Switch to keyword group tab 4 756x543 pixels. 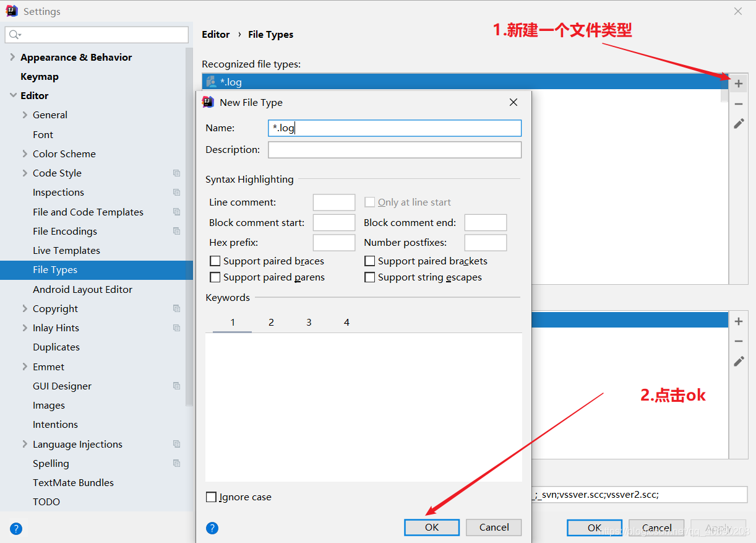pos(346,322)
